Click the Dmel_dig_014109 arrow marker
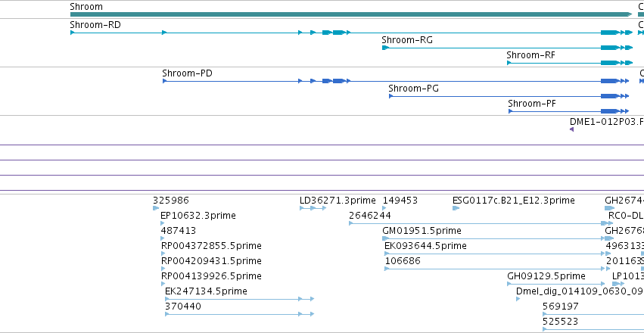The height and width of the screenshot is (333, 644). [518, 299]
